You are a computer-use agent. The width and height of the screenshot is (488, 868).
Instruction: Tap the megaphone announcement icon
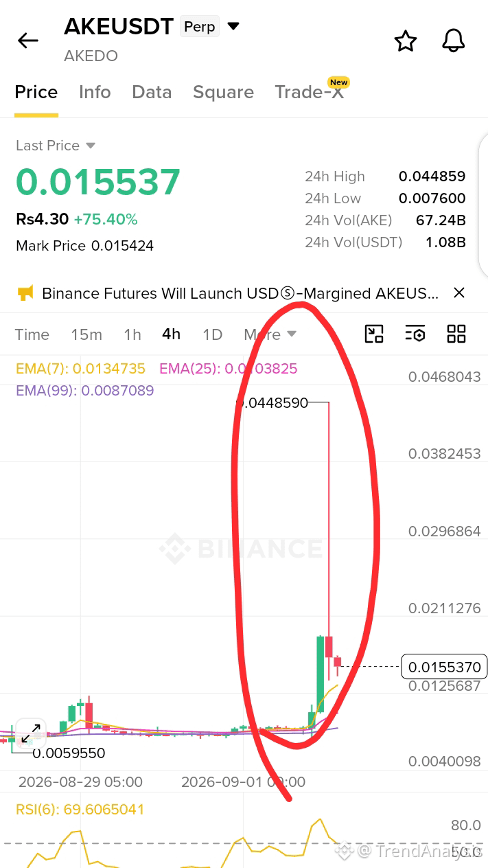(x=25, y=293)
